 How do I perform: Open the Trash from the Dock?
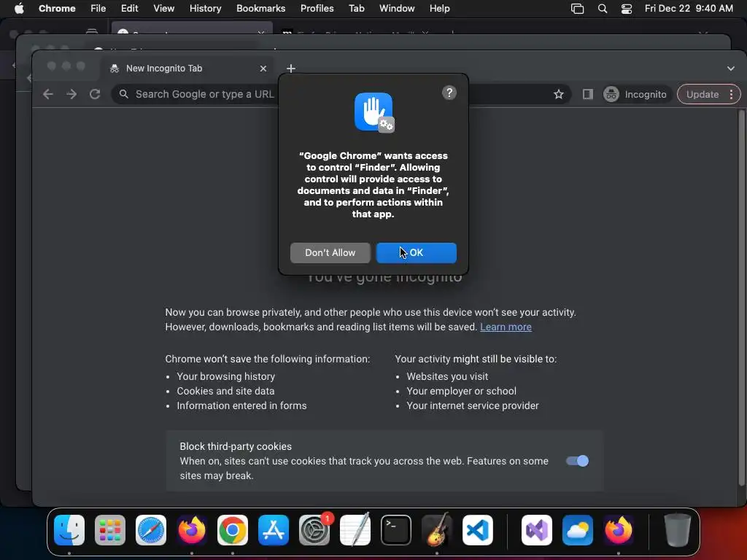677,529
